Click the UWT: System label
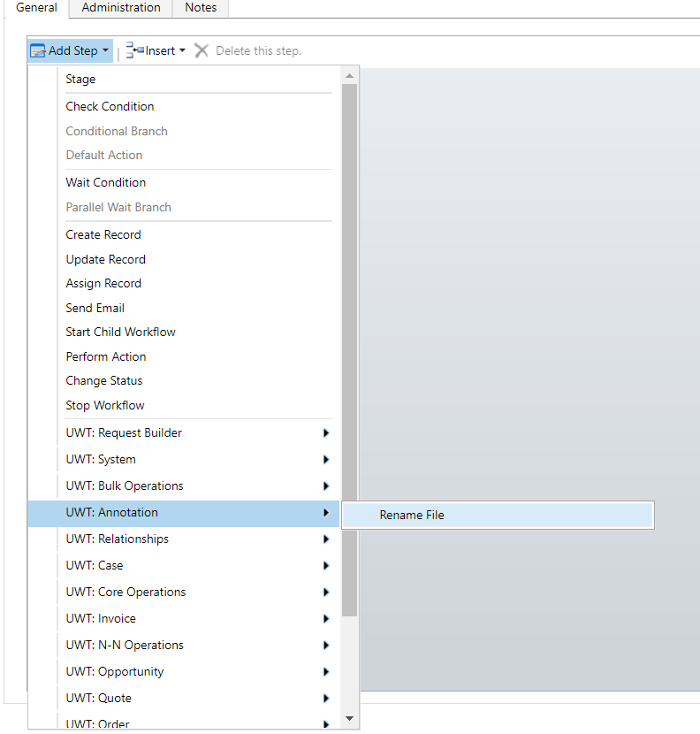The height and width of the screenshot is (734, 700). [x=101, y=460]
